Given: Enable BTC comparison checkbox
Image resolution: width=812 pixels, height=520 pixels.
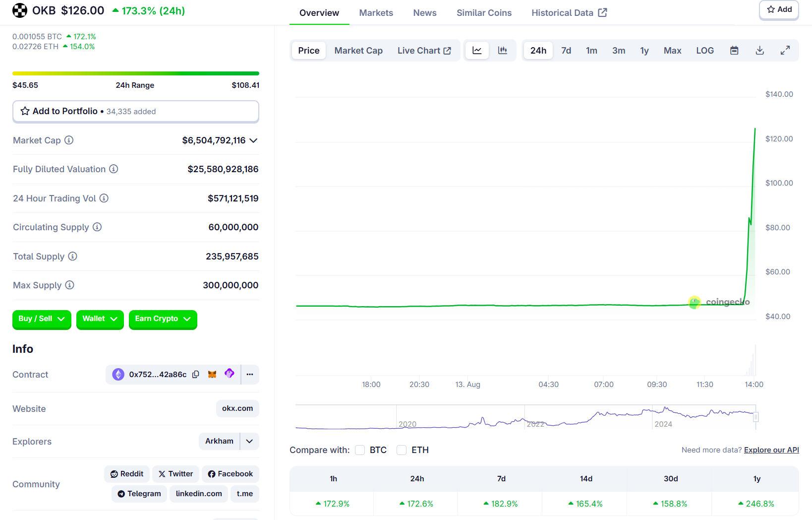Looking at the screenshot, I should point(360,450).
